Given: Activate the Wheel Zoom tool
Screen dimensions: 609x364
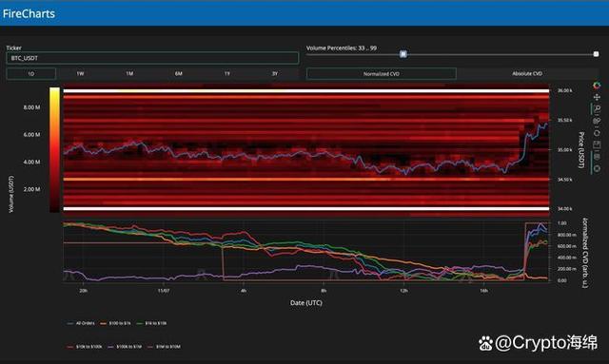Looking at the screenshot, I should [597, 121].
